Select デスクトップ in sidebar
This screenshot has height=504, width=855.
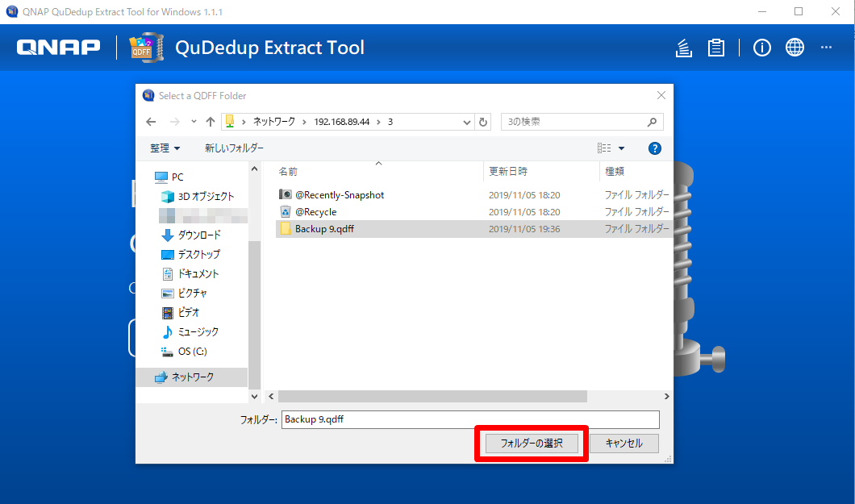pos(191,255)
